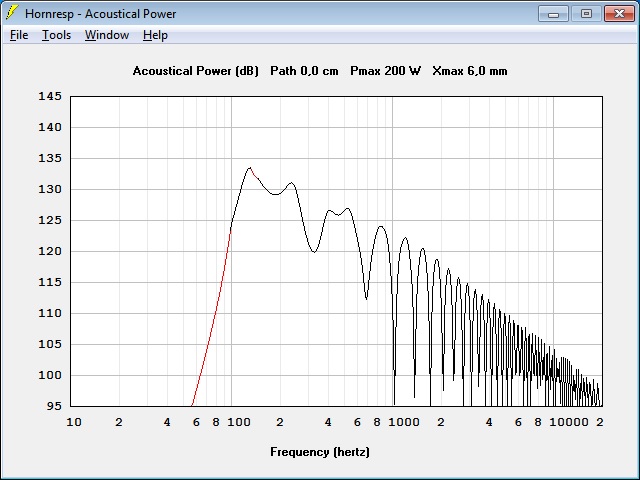Open the File menu

[19, 35]
